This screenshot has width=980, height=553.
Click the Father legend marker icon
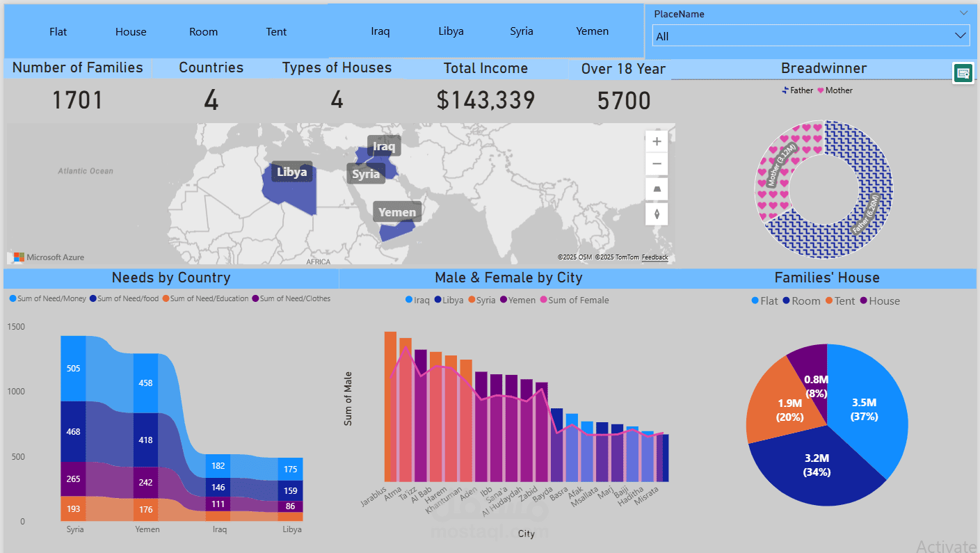click(785, 90)
